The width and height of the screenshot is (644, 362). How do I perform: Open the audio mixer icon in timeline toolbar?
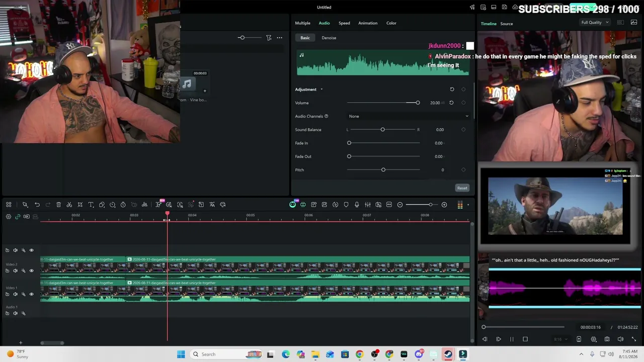(x=368, y=205)
